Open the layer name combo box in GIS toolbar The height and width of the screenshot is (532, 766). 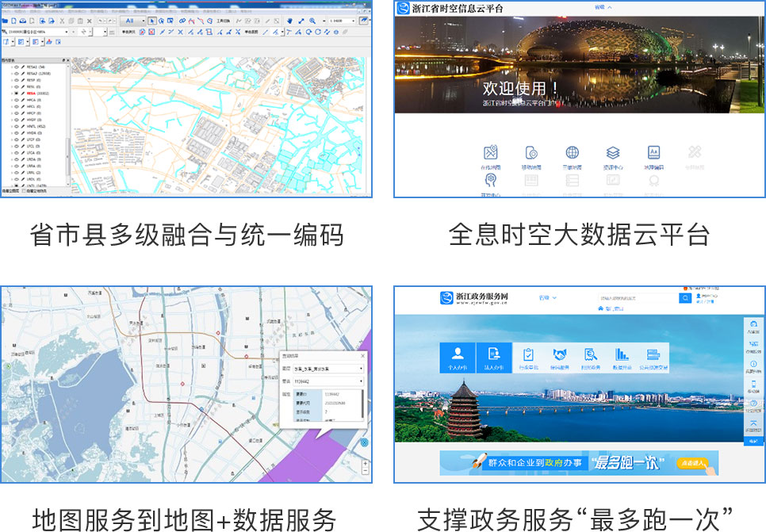(38, 32)
